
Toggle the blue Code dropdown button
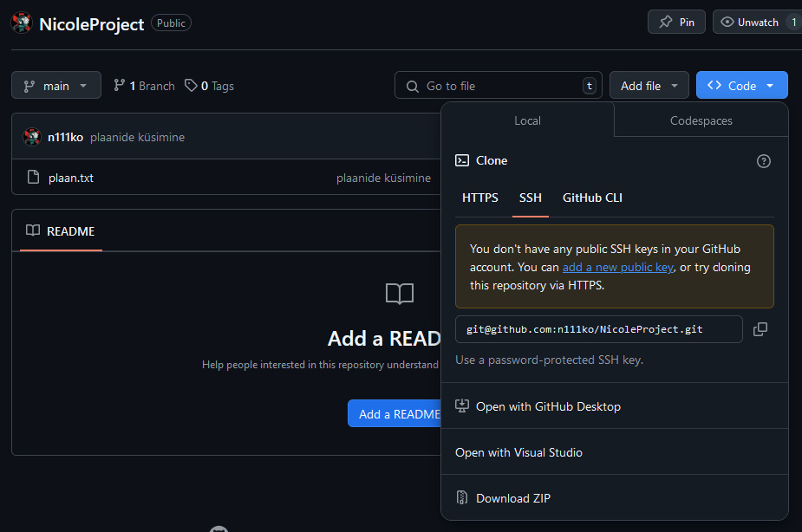pos(741,85)
